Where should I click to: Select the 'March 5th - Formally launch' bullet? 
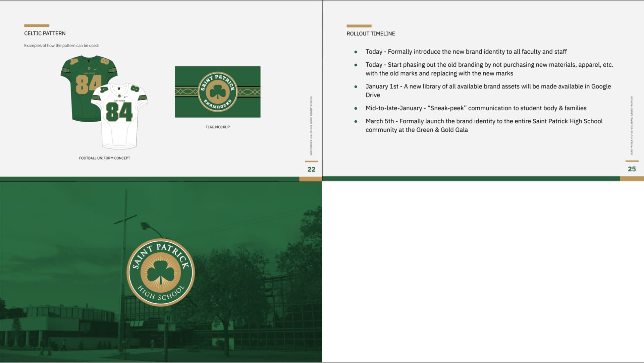[484, 125]
